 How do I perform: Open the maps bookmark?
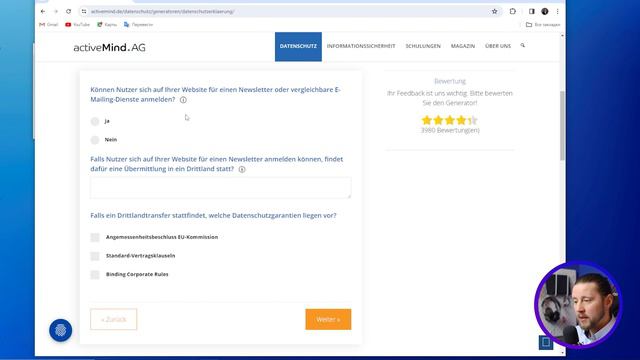coord(107,24)
